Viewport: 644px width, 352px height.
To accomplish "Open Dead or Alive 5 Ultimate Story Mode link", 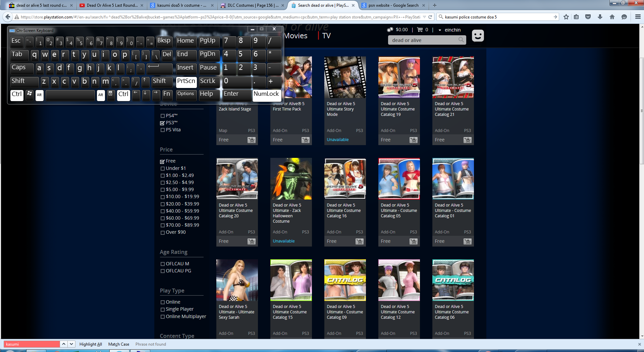I will click(x=341, y=109).
